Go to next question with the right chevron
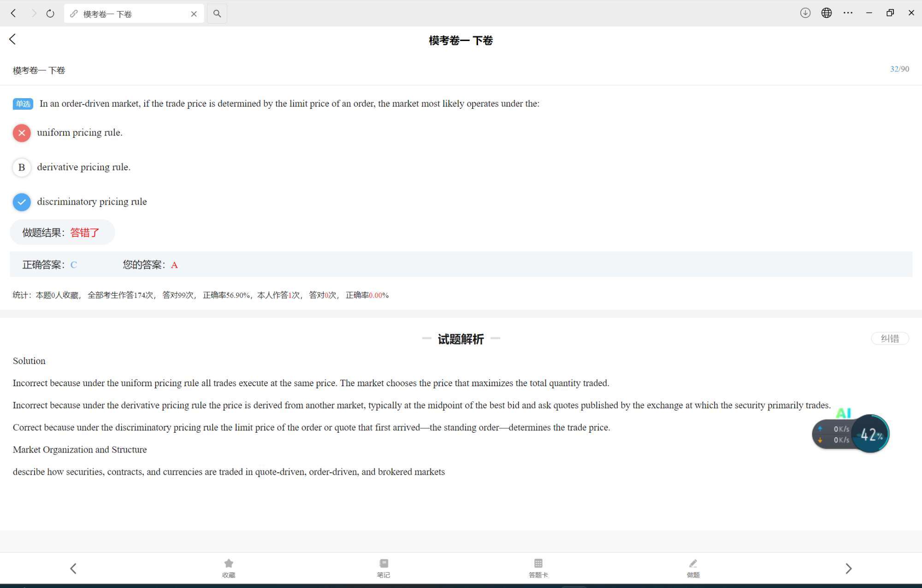The image size is (922, 588). (848, 568)
